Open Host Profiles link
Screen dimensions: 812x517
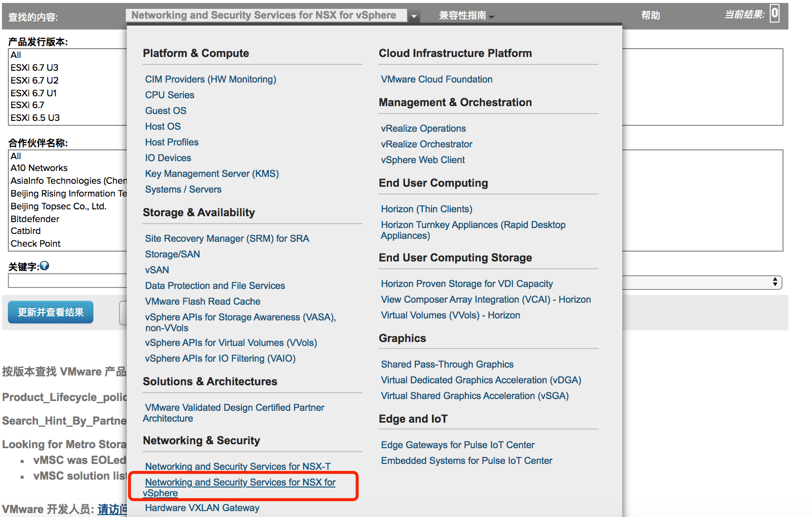click(172, 142)
